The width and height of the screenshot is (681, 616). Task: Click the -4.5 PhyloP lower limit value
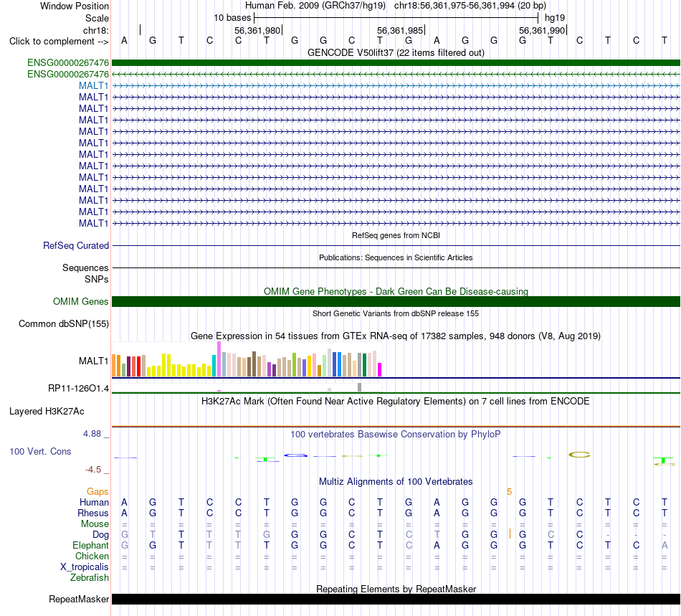[93, 469]
